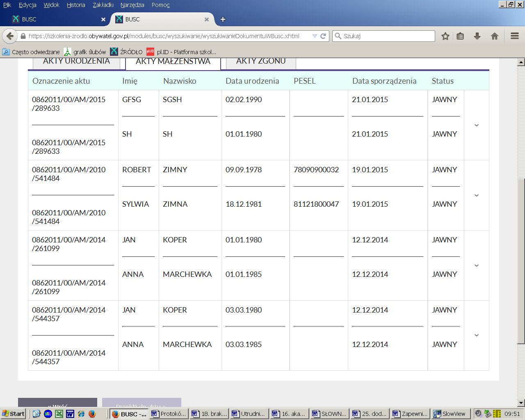Reload the page with refresh icon
This screenshot has height=420, width=525.
[323, 36]
